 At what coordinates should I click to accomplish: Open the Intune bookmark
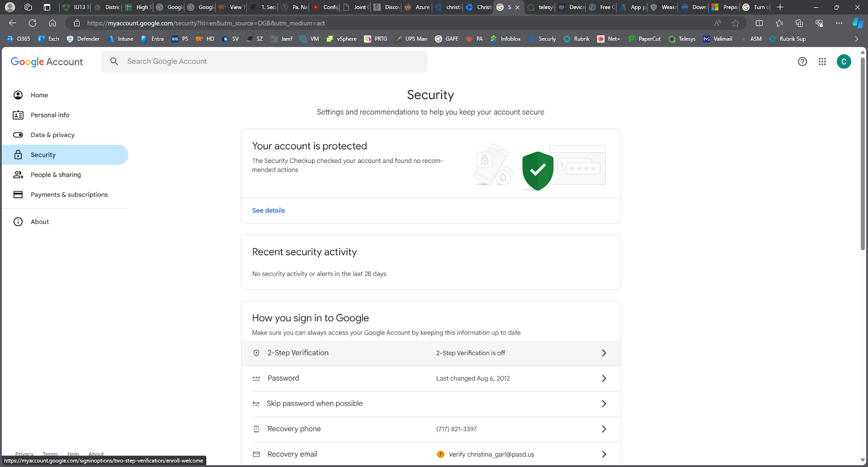(121, 39)
